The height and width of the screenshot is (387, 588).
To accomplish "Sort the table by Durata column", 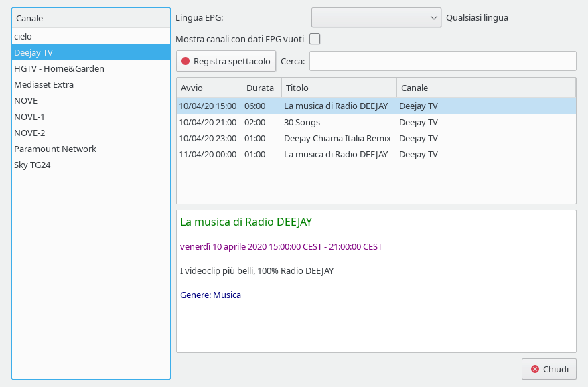I will [x=262, y=88].
